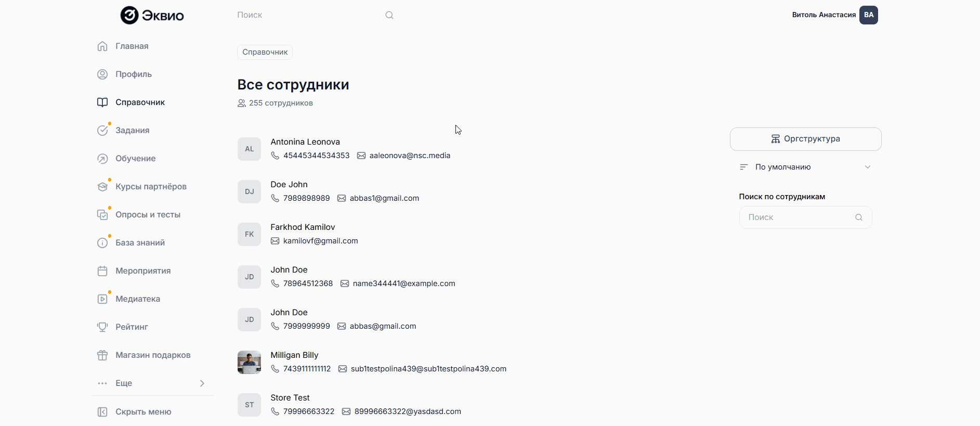This screenshot has width=980, height=426.
Task: Click phone icon beside 7989898989
Action: tap(275, 198)
